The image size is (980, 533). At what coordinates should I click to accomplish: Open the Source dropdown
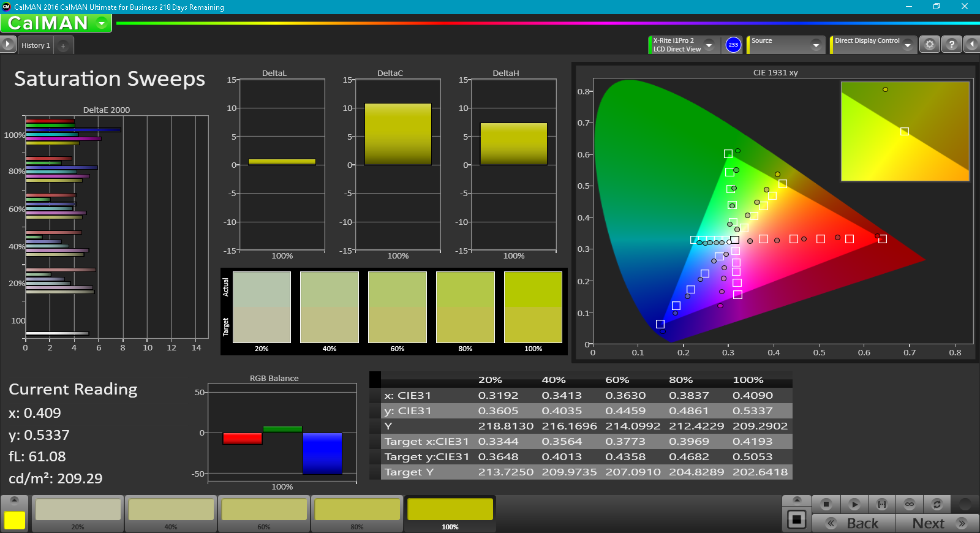click(815, 45)
